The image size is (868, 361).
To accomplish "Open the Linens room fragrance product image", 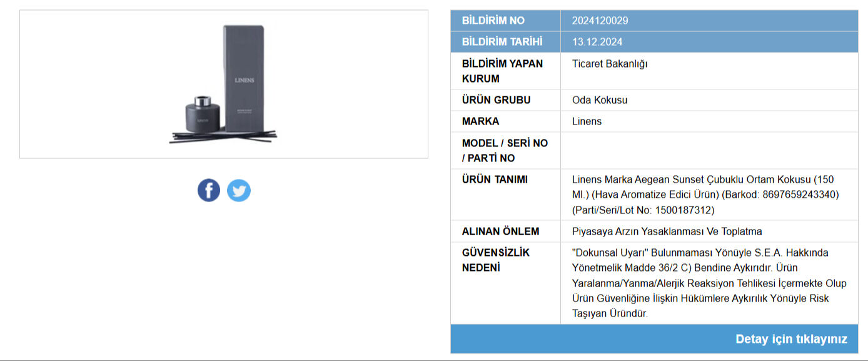I will [x=223, y=84].
